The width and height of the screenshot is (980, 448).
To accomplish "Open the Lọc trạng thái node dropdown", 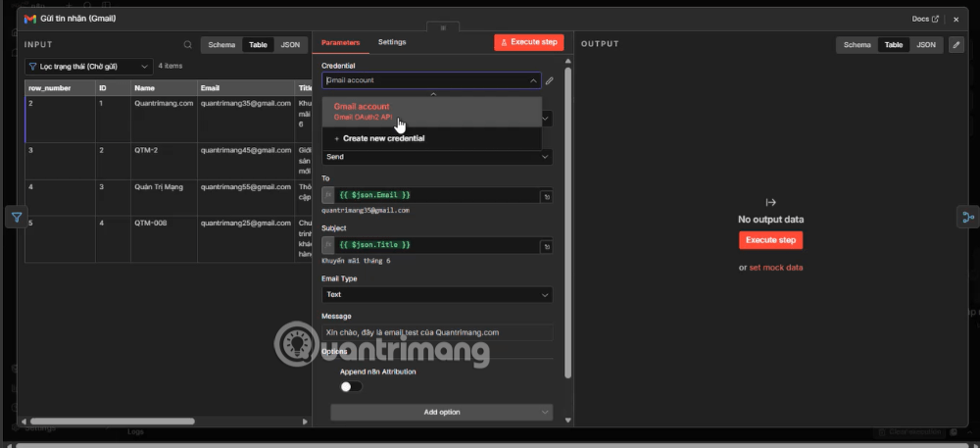I will tap(89, 67).
